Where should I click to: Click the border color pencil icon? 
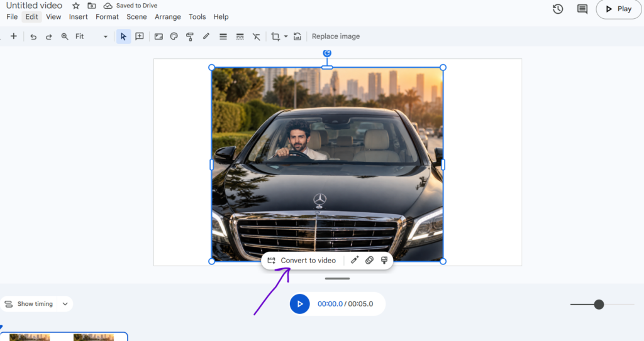206,36
